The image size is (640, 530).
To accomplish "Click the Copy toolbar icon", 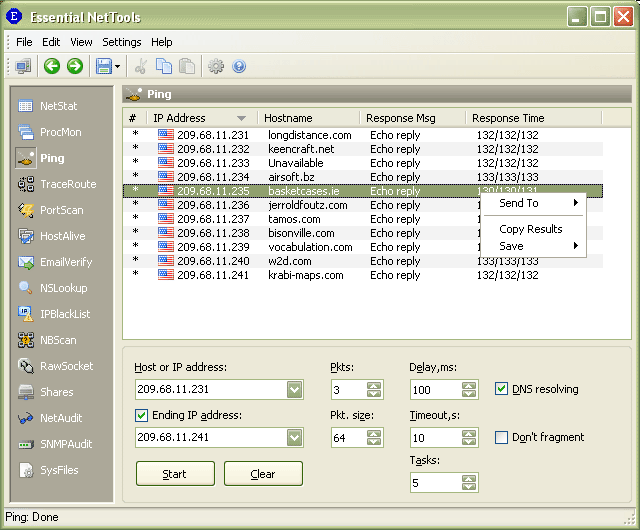I will point(164,66).
